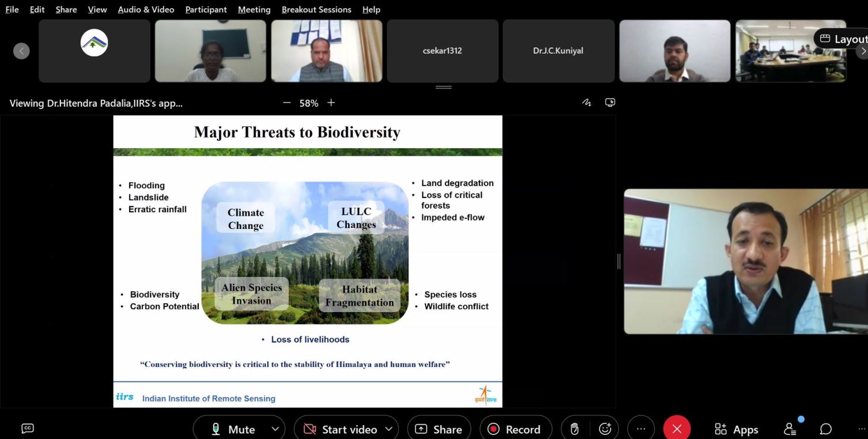Toggle the Mute microphone button
This screenshot has width=868, height=439.
pyautogui.click(x=233, y=429)
